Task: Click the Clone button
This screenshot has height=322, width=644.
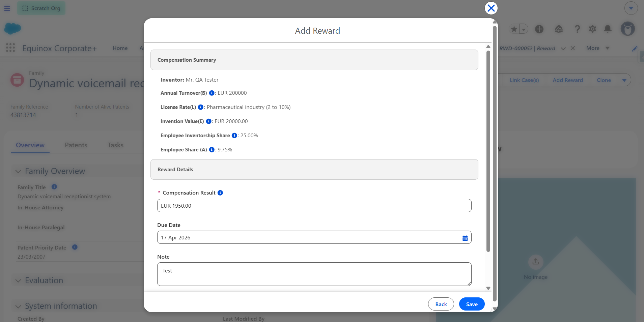Action: click(604, 80)
